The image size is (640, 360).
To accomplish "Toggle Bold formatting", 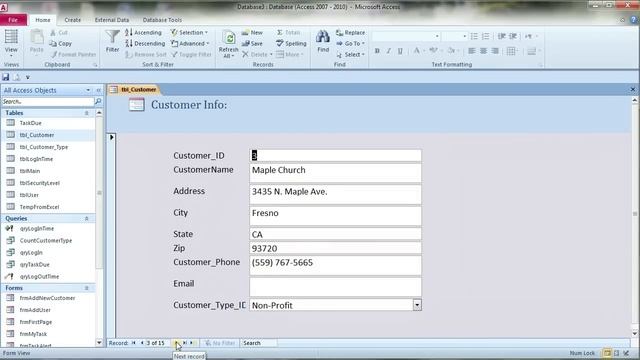I will tap(377, 51).
